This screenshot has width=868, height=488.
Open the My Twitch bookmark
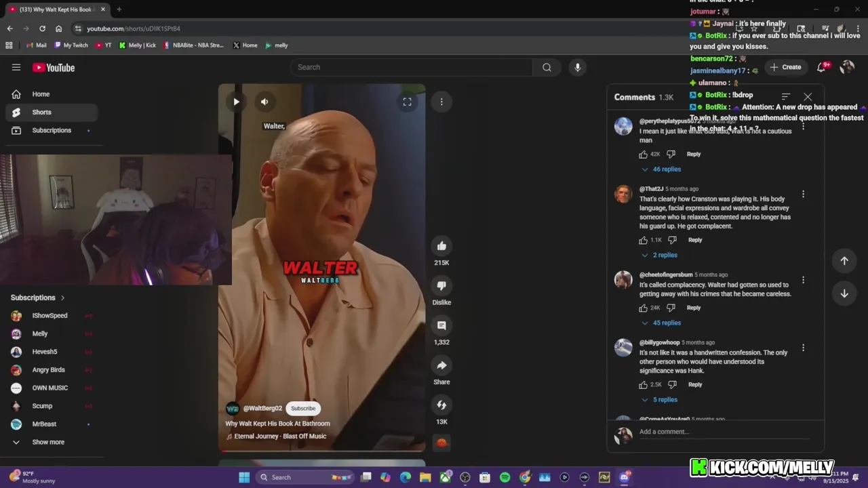[x=71, y=45]
